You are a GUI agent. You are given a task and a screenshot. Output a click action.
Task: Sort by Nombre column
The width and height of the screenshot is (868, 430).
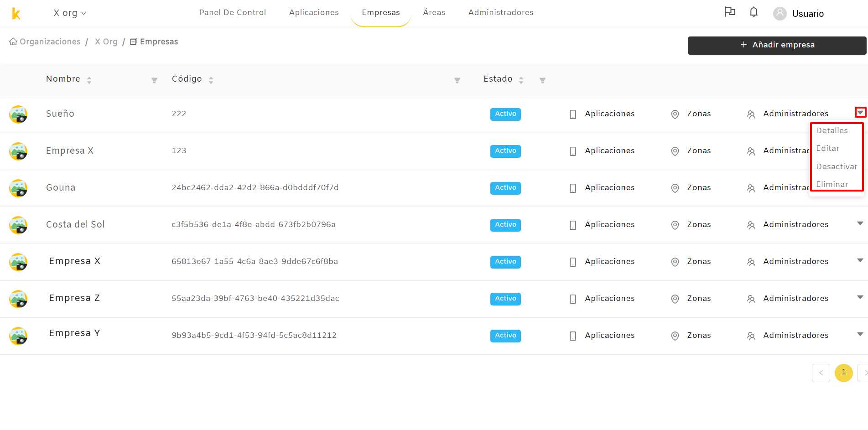pyautogui.click(x=89, y=80)
